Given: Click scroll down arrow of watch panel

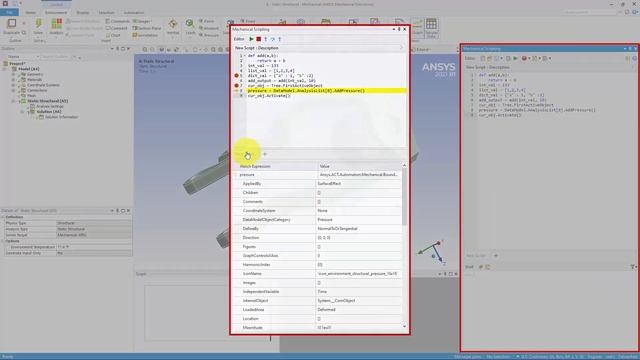Looking at the screenshot, I should [404, 327].
